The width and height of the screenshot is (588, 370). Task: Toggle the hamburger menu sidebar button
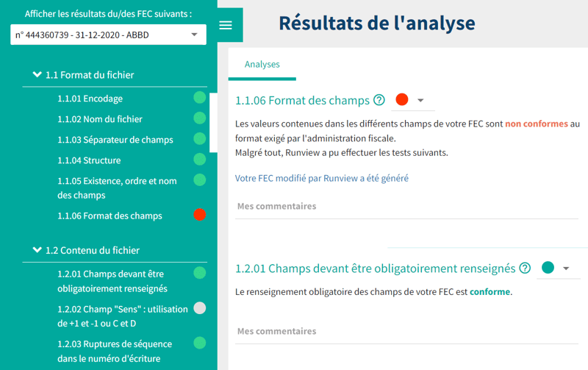click(226, 25)
